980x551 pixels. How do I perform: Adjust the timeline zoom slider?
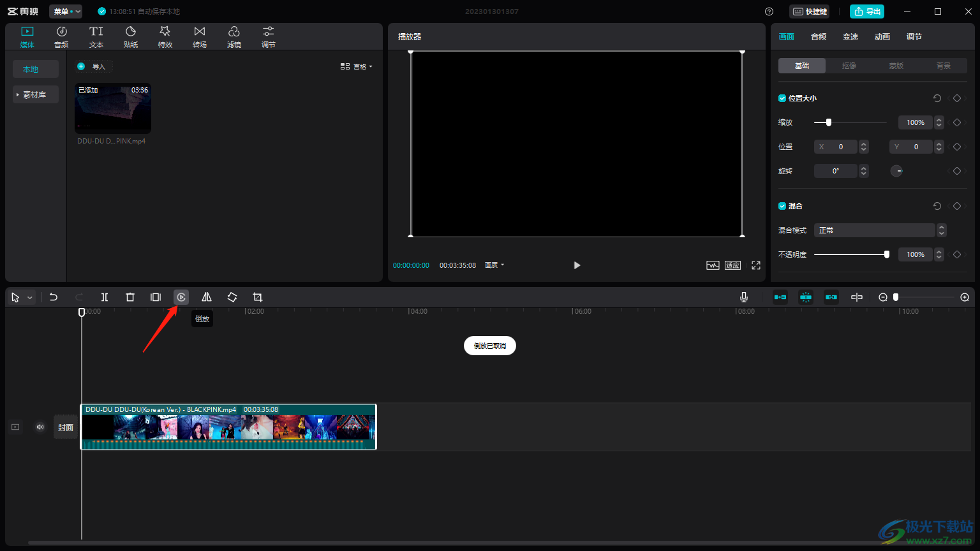coord(896,297)
